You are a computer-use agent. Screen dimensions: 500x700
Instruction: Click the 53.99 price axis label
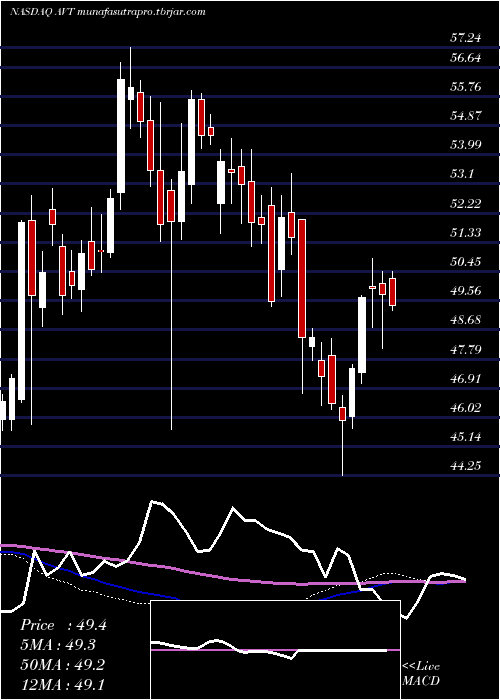466,145
